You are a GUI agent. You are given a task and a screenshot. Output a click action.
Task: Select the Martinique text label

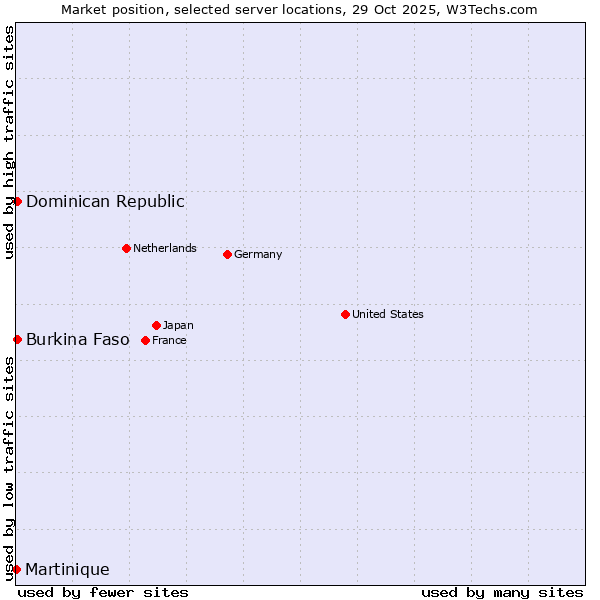pos(67,569)
